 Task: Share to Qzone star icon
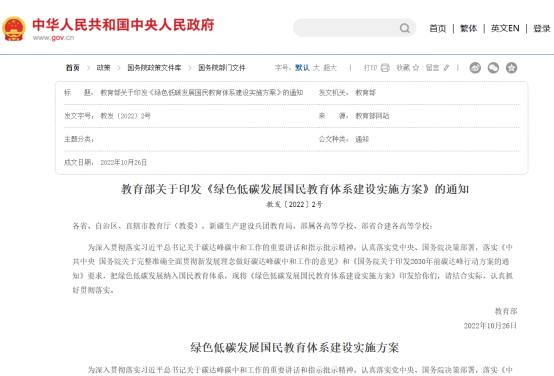pos(511,67)
